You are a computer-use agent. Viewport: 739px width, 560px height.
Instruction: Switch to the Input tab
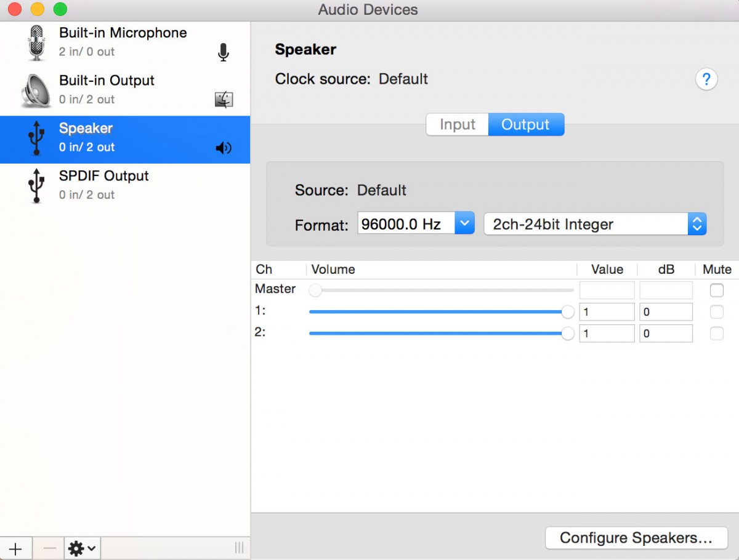[458, 125]
